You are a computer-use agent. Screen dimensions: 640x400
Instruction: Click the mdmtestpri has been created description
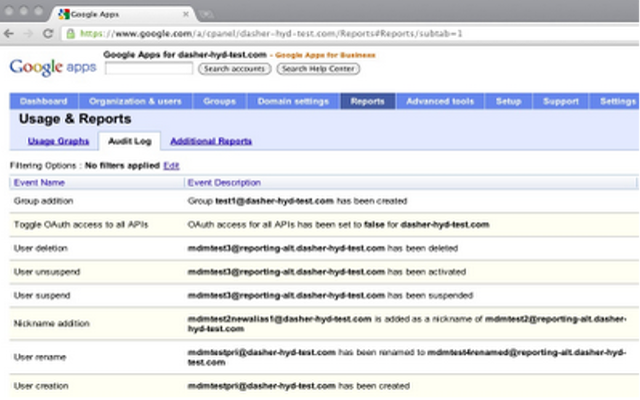(x=298, y=386)
